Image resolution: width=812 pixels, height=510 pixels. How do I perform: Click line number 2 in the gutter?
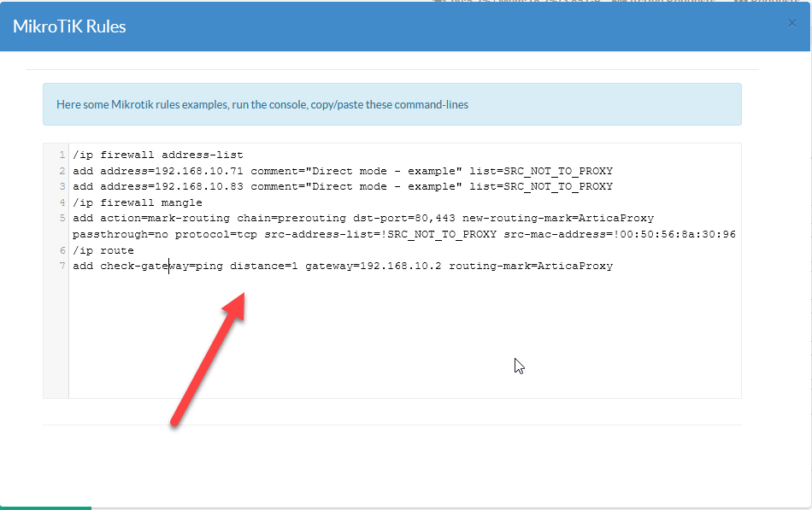coord(62,171)
